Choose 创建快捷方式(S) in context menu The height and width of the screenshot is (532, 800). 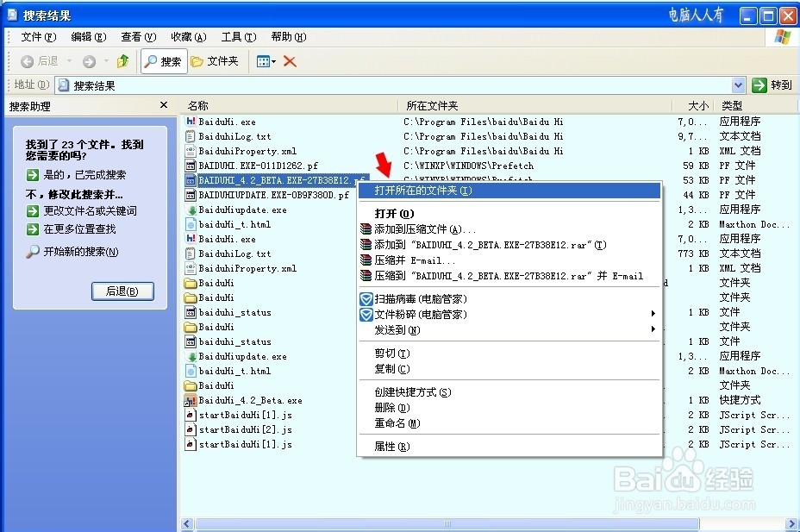pyautogui.click(x=509, y=391)
